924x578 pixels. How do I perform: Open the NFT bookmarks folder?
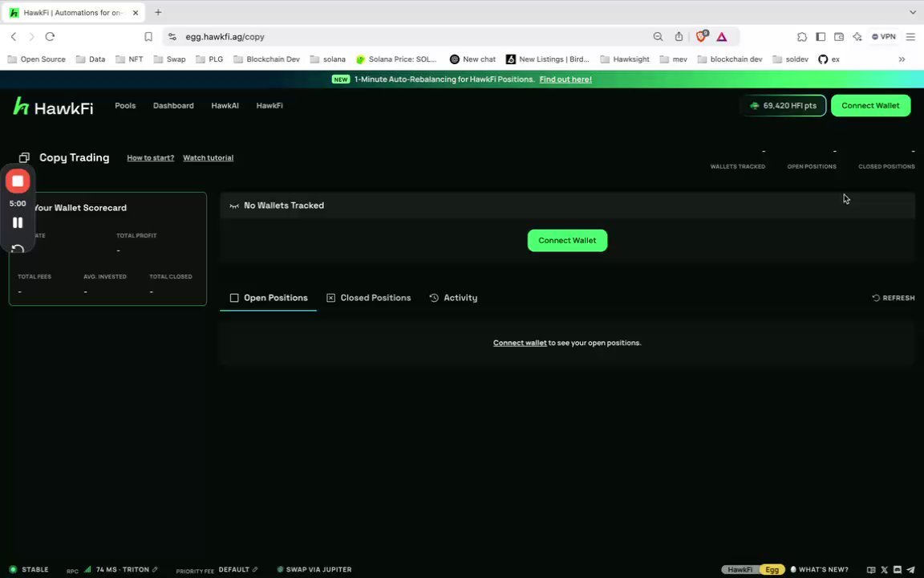(129, 59)
